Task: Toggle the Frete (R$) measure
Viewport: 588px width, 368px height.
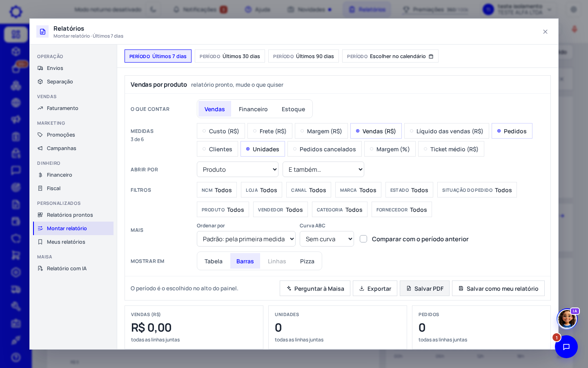Action: point(270,131)
